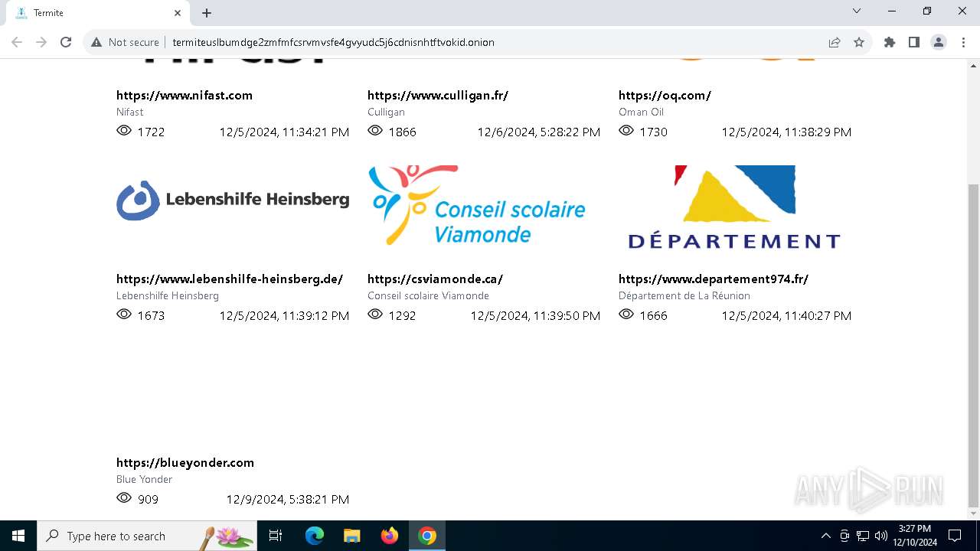Click the Oman Oil caption text
980x551 pixels.
pos(641,112)
